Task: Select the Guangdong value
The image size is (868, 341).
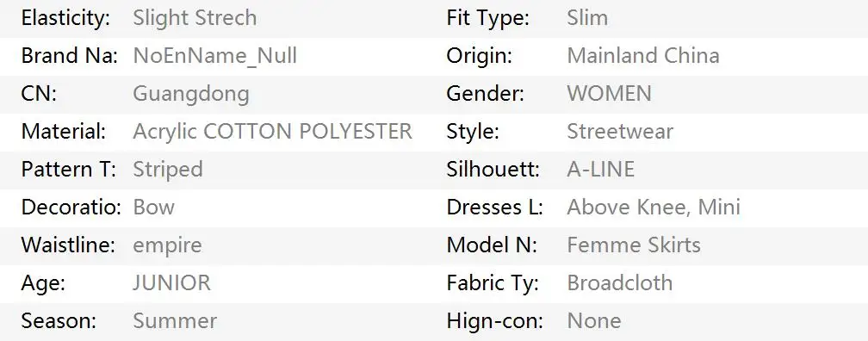Action: point(191,94)
